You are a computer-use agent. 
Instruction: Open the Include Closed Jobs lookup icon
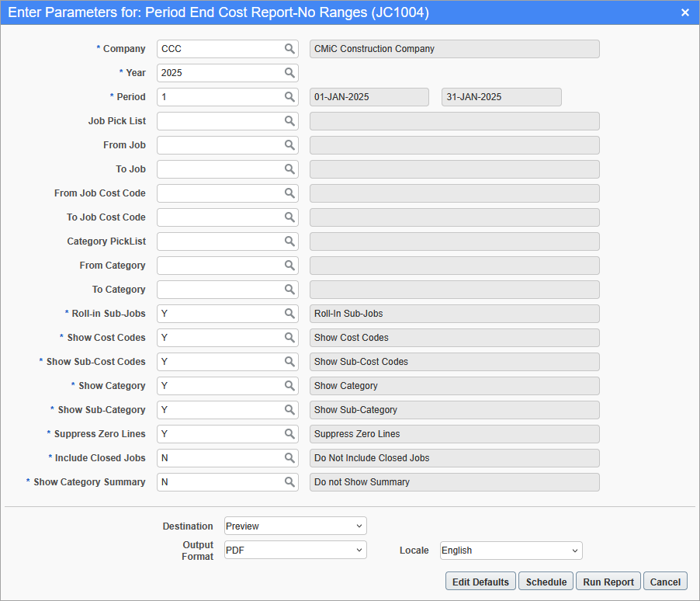pyautogui.click(x=289, y=458)
